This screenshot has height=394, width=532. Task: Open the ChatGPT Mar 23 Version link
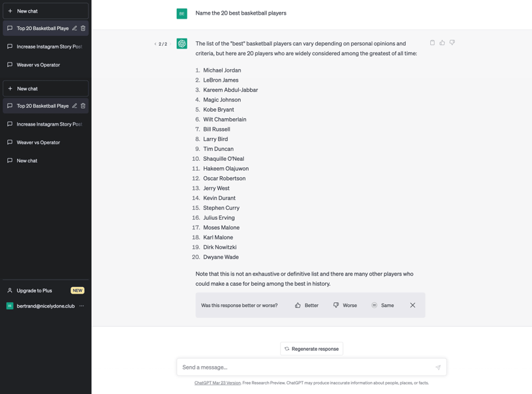(217, 383)
